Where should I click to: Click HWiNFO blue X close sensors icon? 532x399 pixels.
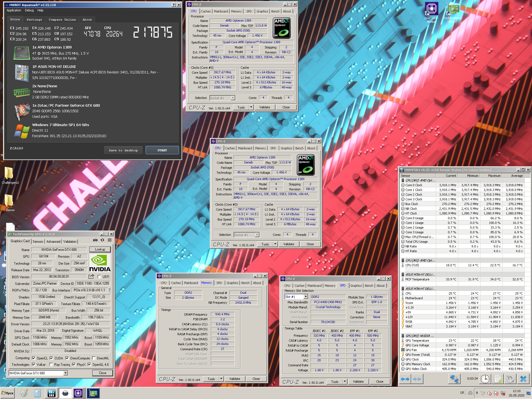pyautogui.click(x=523, y=379)
